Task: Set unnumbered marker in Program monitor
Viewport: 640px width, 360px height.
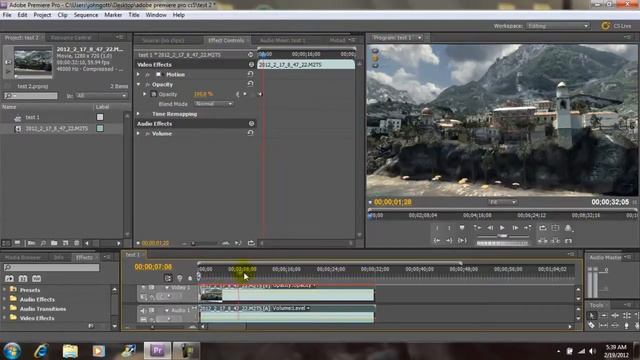Action: click(x=462, y=228)
